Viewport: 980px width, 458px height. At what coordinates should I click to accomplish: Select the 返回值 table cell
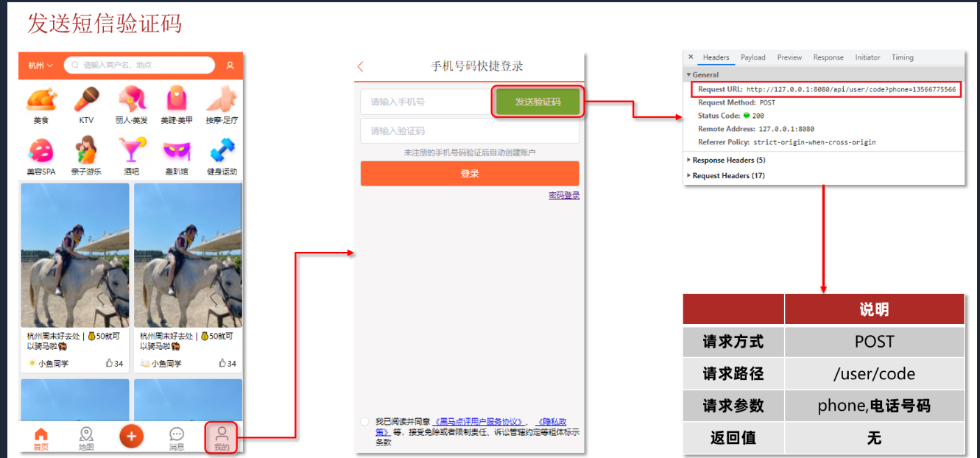coord(733,438)
